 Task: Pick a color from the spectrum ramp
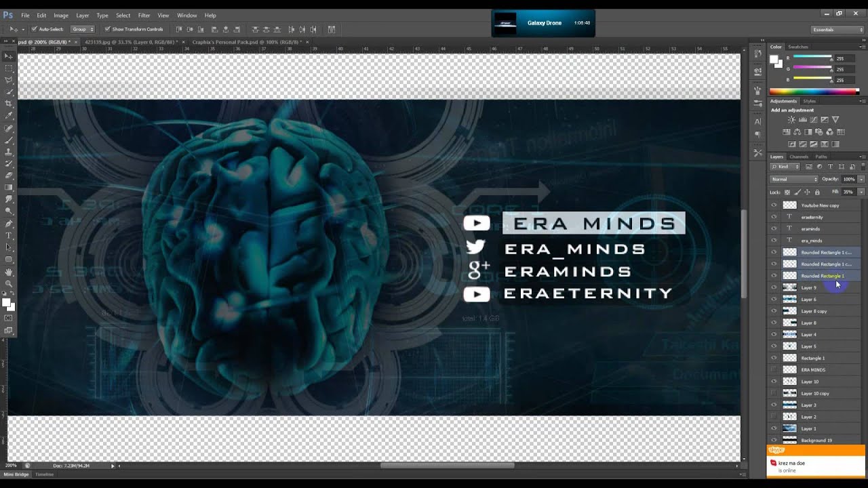(813, 91)
